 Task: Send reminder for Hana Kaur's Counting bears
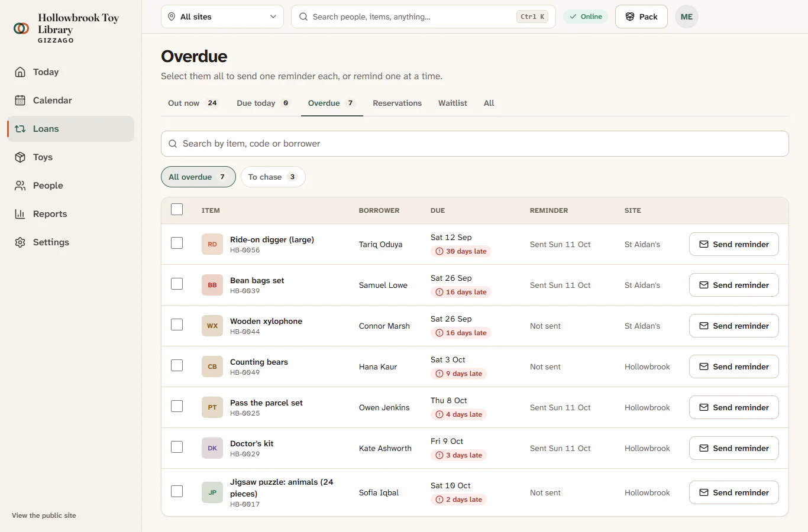734,366
